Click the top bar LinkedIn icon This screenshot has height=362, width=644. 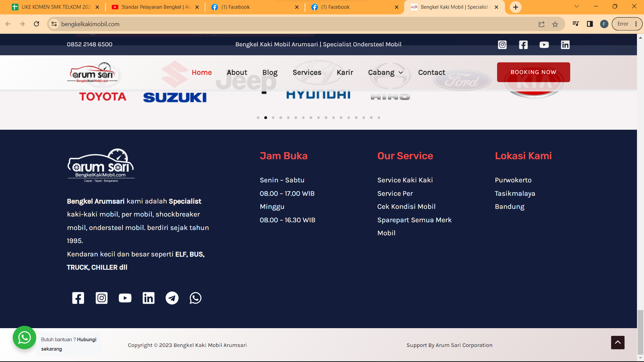tap(565, 45)
